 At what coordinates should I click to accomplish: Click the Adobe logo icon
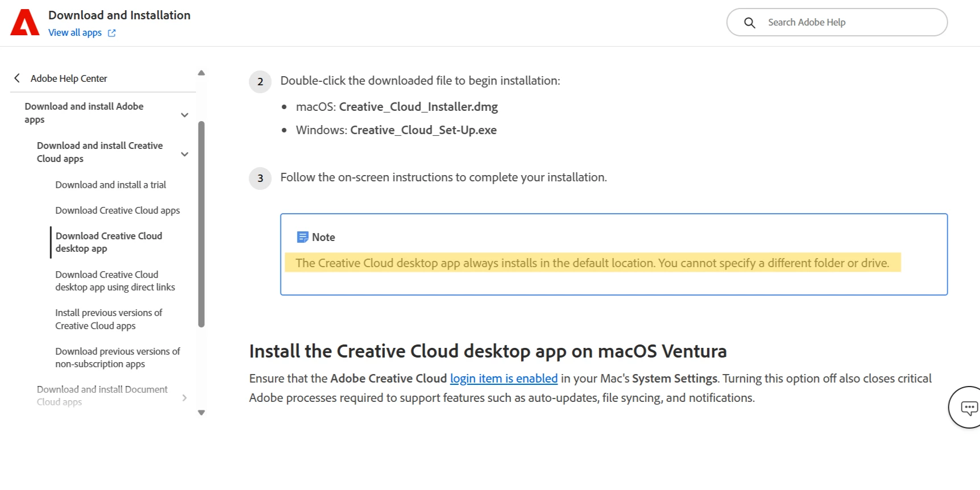point(24,23)
